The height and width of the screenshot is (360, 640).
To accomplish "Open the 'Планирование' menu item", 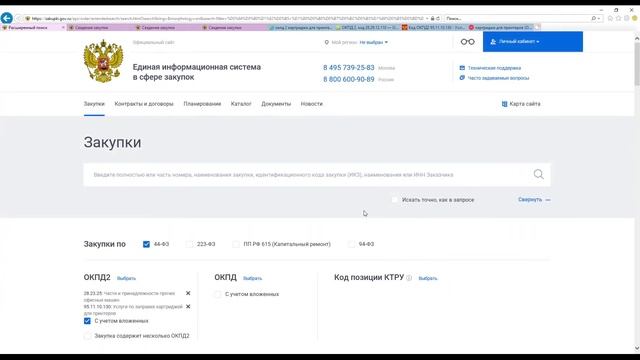I will [x=202, y=104].
